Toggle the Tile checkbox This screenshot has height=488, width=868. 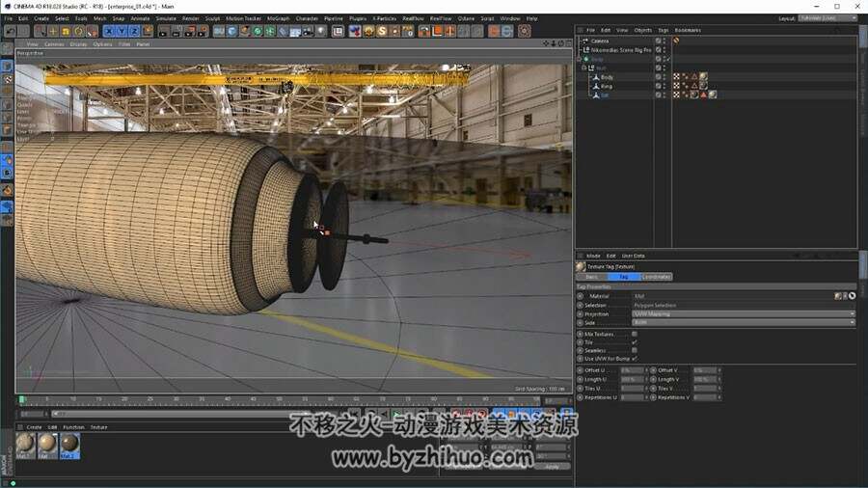coord(635,342)
